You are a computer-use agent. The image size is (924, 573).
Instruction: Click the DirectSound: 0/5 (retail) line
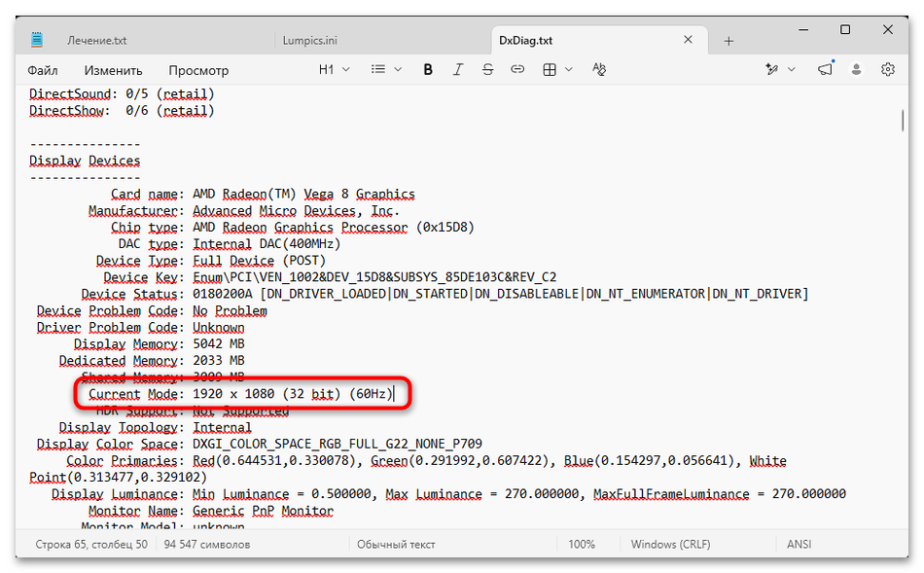coord(122,93)
